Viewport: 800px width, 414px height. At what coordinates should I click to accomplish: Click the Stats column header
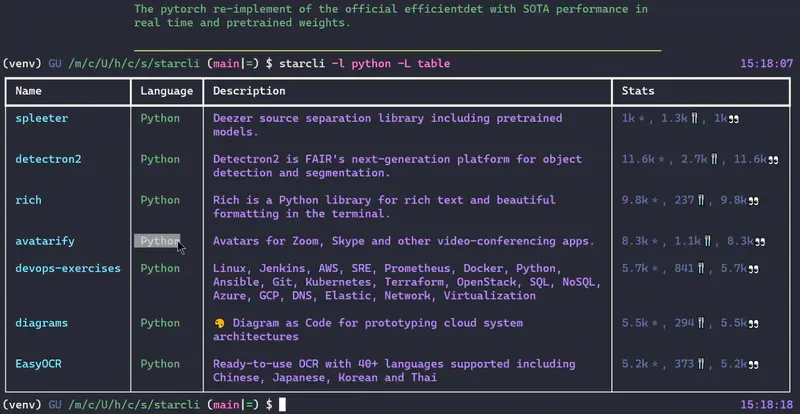point(639,91)
